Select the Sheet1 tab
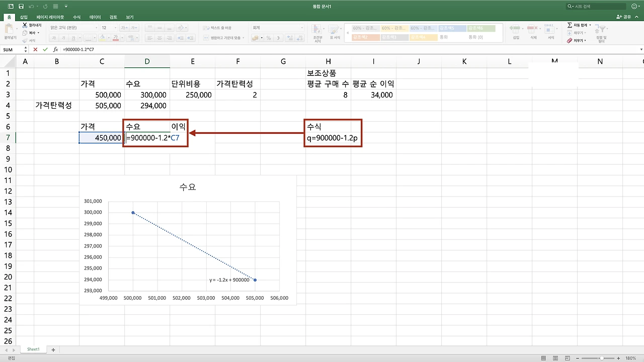Screen dimensions: 644x362 click(x=33, y=349)
